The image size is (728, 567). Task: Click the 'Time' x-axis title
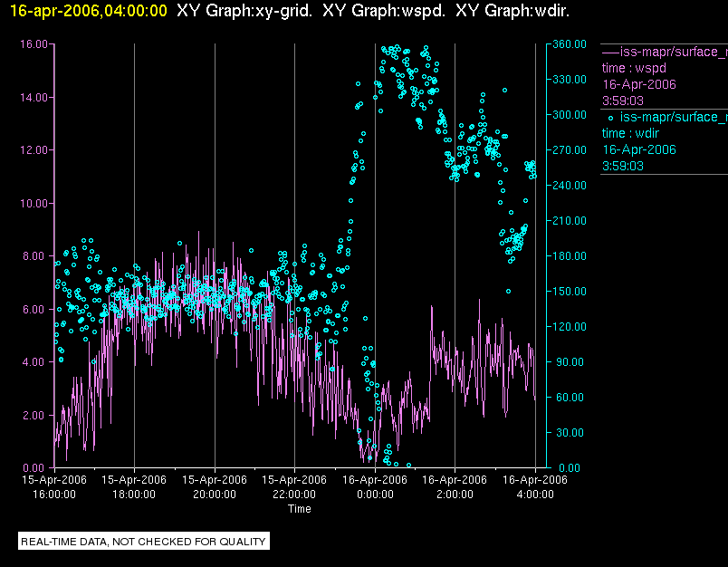[x=300, y=509]
